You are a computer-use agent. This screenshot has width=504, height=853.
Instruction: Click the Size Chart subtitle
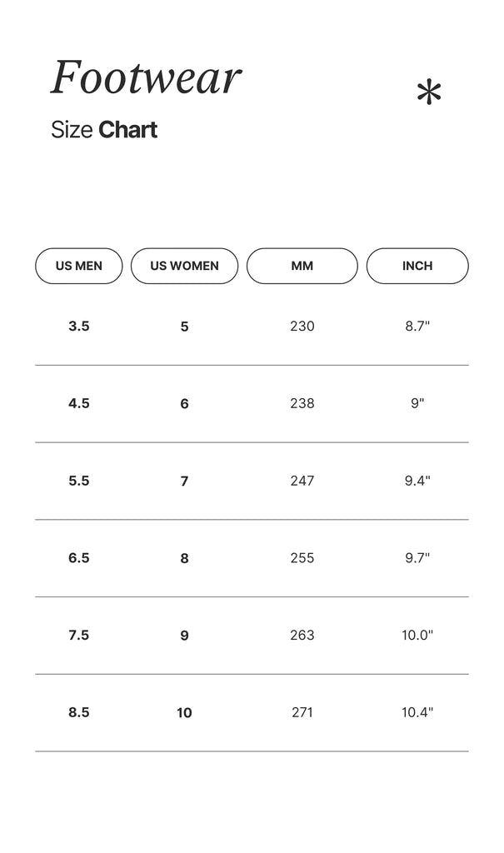pos(104,130)
